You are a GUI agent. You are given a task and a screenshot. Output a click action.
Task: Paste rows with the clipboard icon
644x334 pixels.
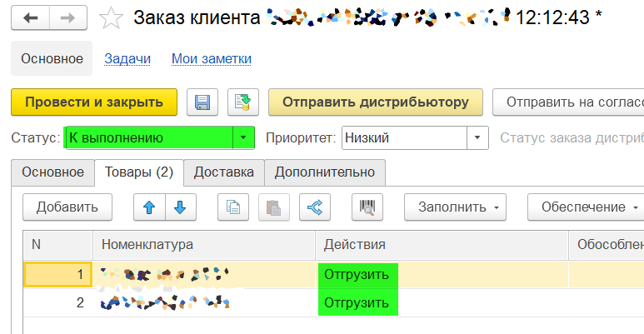(x=274, y=207)
